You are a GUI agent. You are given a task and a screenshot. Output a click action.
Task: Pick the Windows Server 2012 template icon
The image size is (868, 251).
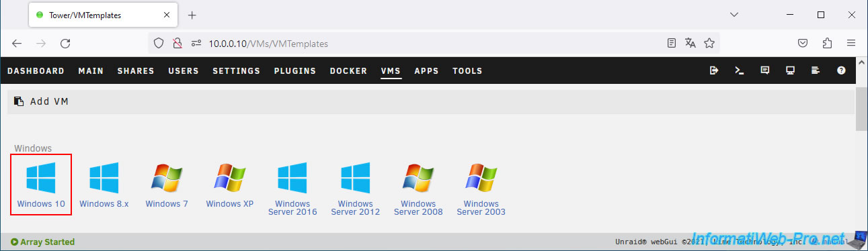356,178
